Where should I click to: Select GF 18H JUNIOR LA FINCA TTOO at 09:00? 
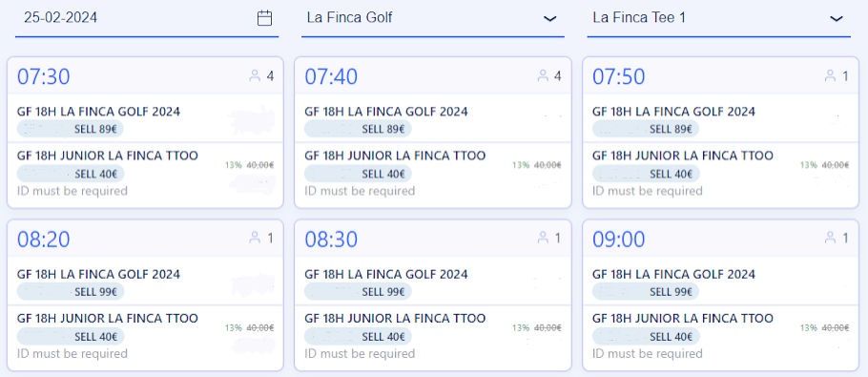[683, 319]
